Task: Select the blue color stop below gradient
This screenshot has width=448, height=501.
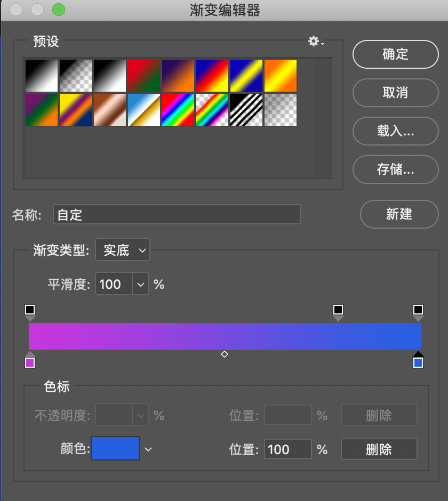Action: 418,360
